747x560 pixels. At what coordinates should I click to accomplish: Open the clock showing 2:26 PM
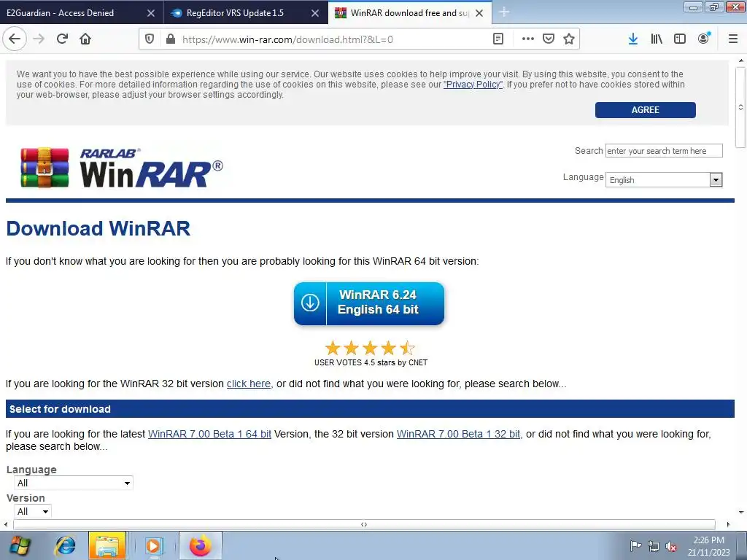coord(709,546)
